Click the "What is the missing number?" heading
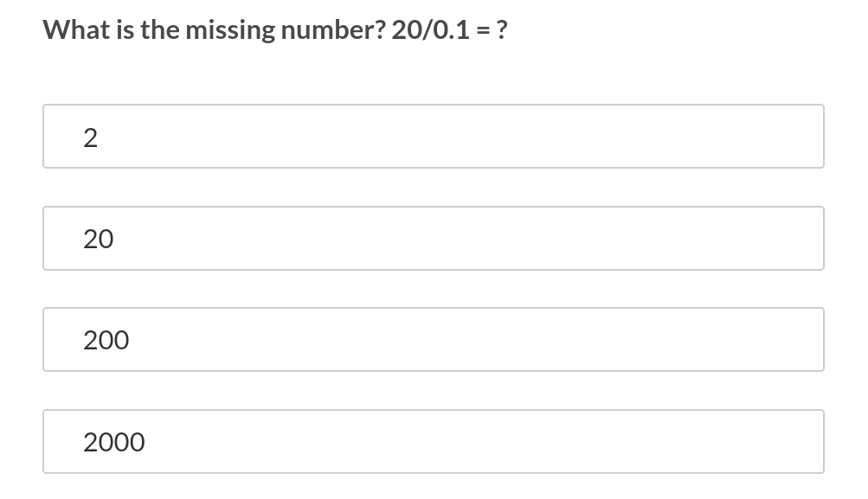868x499 pixels. 215,30
